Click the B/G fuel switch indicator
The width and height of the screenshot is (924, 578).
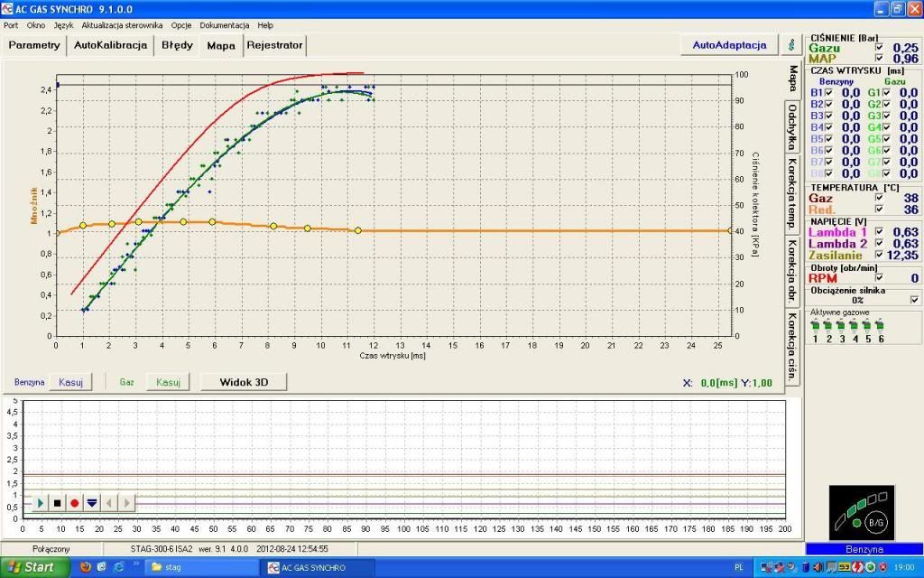tap(874, 522)
